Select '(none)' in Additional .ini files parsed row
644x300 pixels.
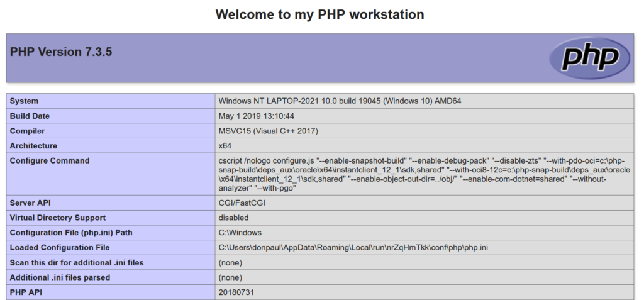click(x=230, y=277)
